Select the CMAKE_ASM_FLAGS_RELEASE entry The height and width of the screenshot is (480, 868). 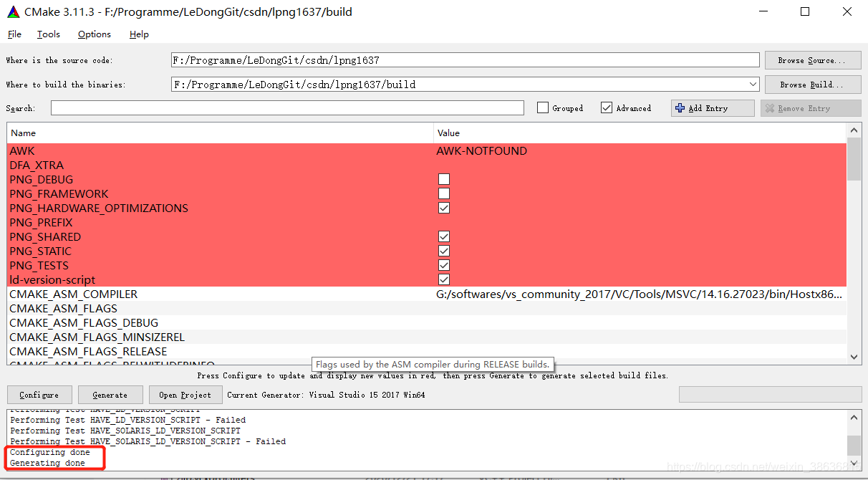click(x=427, y=351)
